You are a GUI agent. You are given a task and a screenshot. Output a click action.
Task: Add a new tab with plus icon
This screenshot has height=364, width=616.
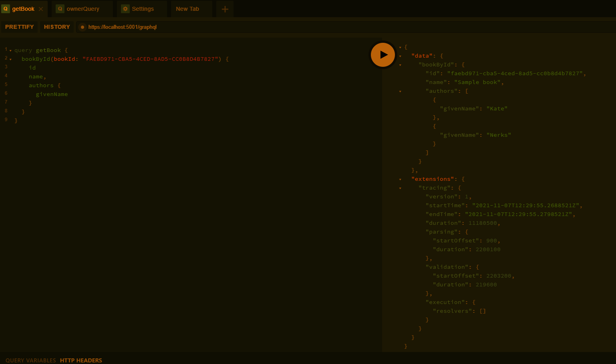(225, 9)
